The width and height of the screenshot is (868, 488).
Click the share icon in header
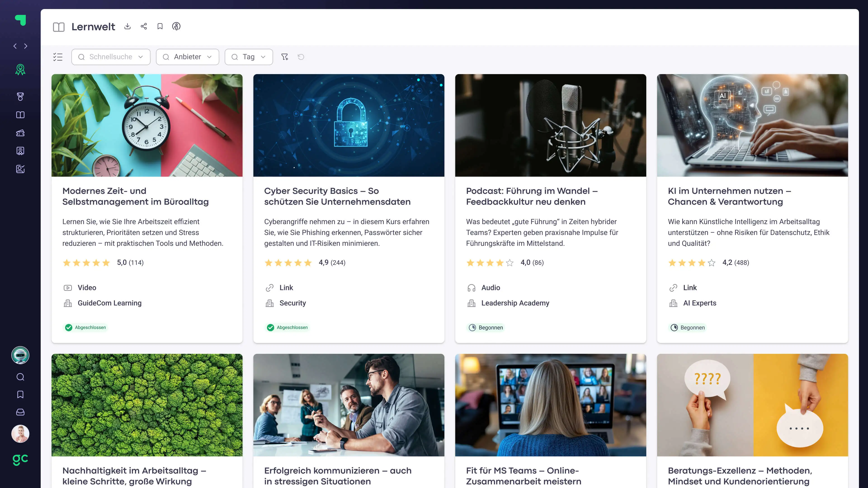pos(144,26)
